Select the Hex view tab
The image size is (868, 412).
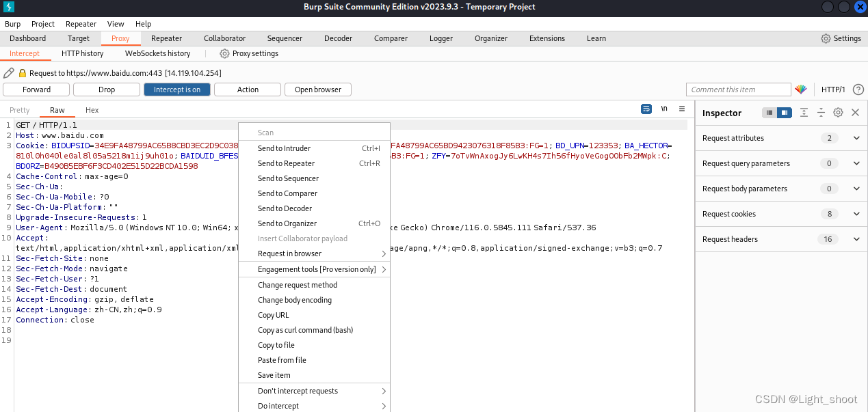(x=92, y=110)
